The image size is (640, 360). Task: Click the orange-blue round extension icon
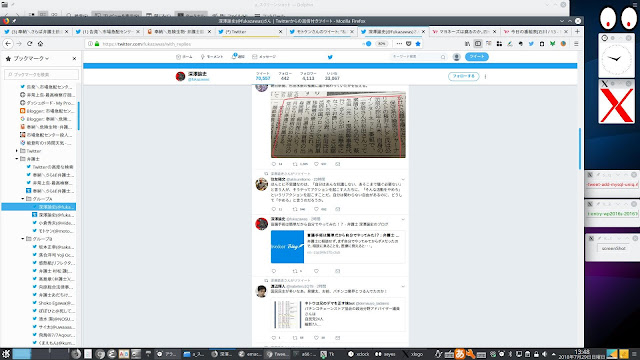click(x=563, y=44)
